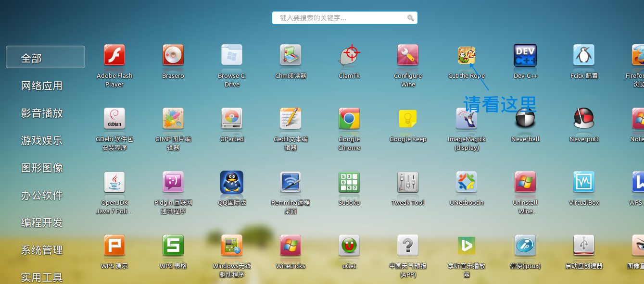Screen dimensions: 644x284
Task: Open 信使(iptux) messenger
Action: pos(525,245)
